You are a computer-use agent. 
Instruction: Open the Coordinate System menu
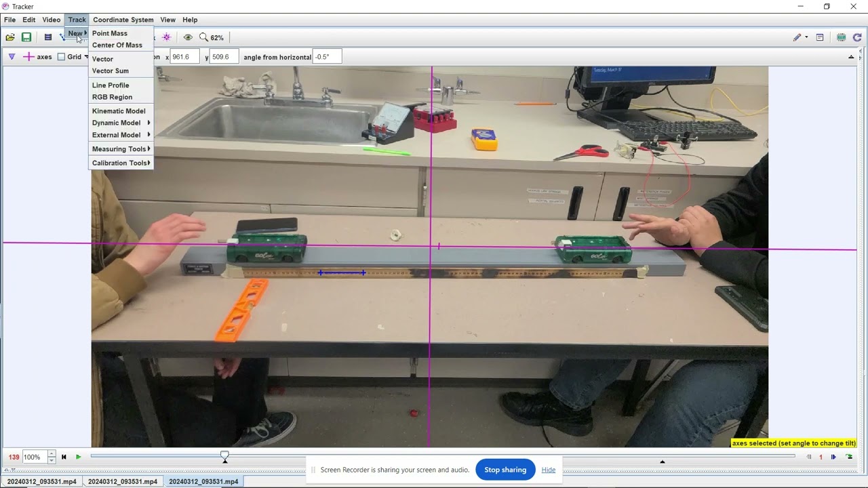click(x=123, y=20)
